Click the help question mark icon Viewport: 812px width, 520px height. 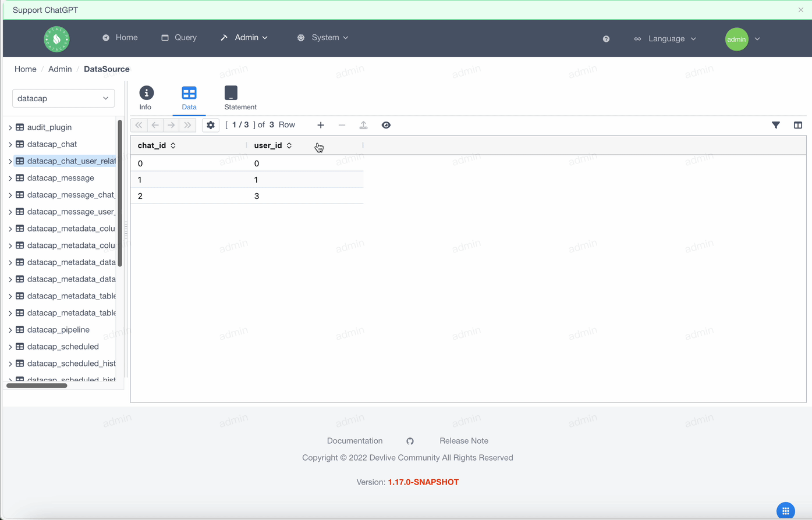pos(606,39)
